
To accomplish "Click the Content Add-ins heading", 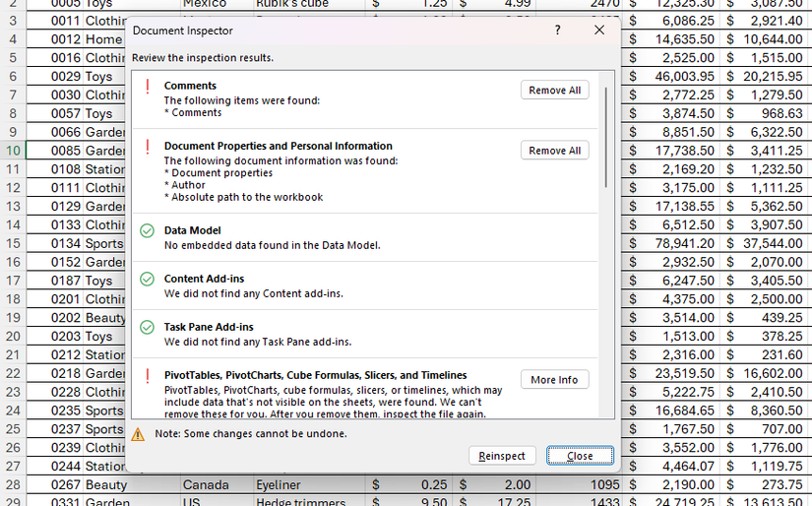I will (204, 279).
